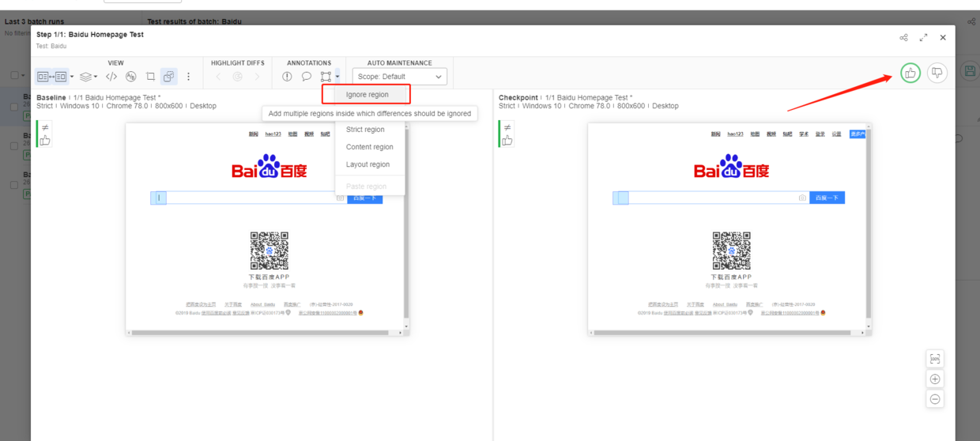Toggle the annotation region type dropdown arrow

pyautogui.click(x=337, y=77)
